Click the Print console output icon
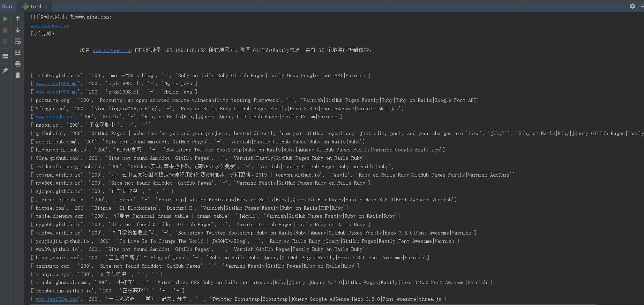This screenshot has height=305, width=644. [18, 64]
